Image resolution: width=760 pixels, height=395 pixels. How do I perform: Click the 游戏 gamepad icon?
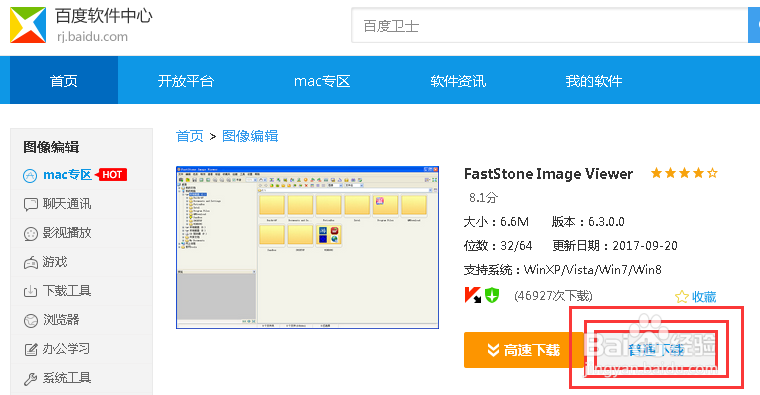click(x=31, y=263)
